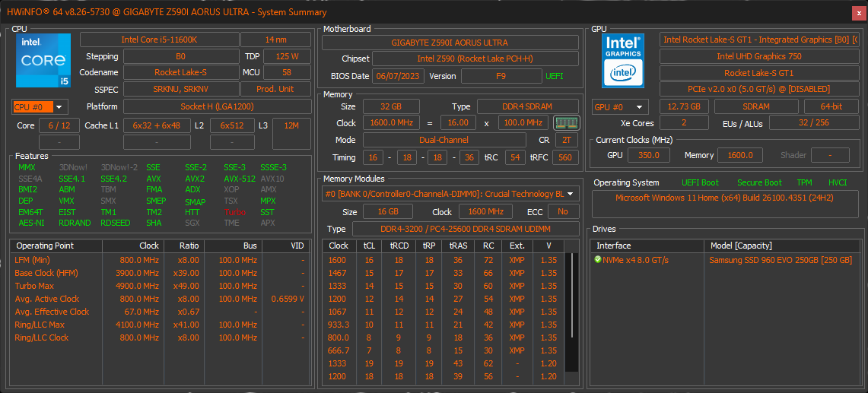Click the TDP 125 W value
Screen dimensions: 868x393
287,56
